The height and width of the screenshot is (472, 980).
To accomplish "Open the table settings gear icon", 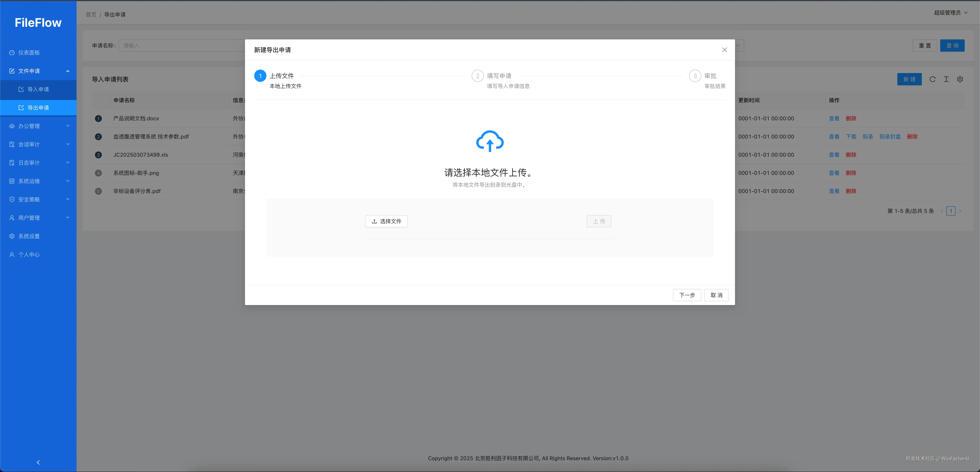I will 960,79.
